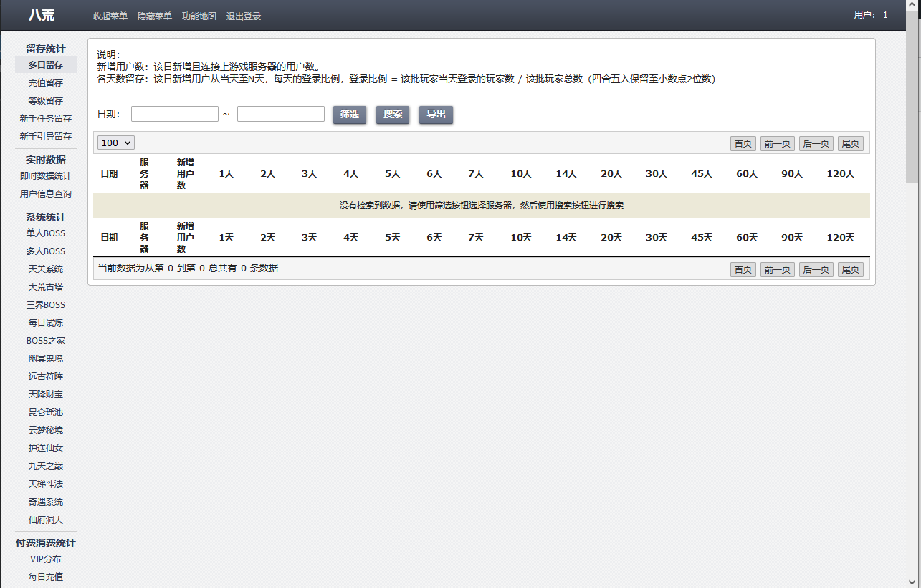
Task: Click the 实时数据 section header
Action: click(x=46, y=160)
